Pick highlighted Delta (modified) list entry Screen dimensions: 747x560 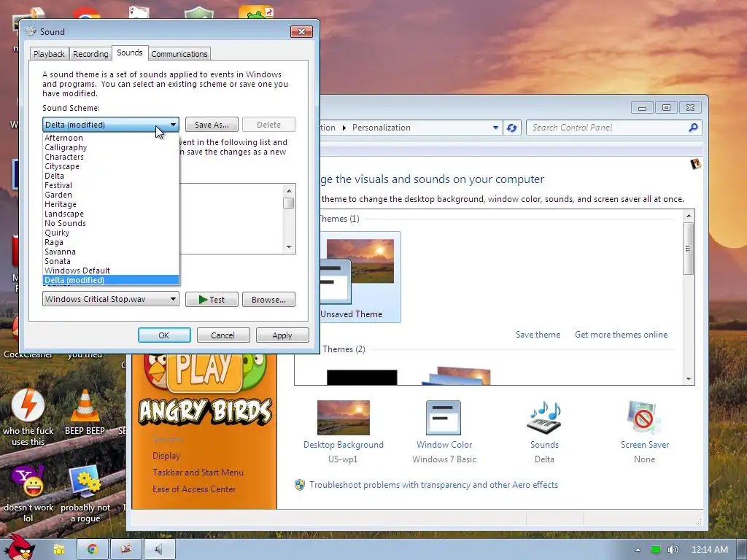(111, 280)
